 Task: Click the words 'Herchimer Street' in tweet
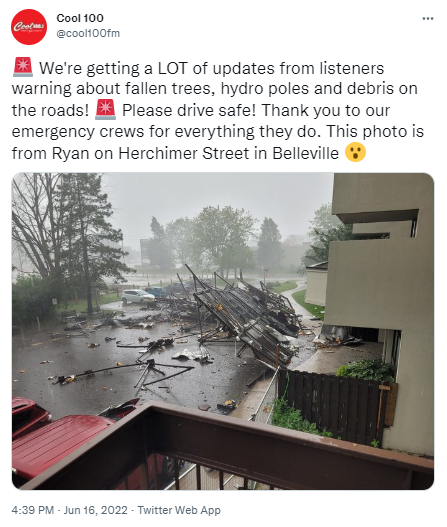(x=184, y=153)
